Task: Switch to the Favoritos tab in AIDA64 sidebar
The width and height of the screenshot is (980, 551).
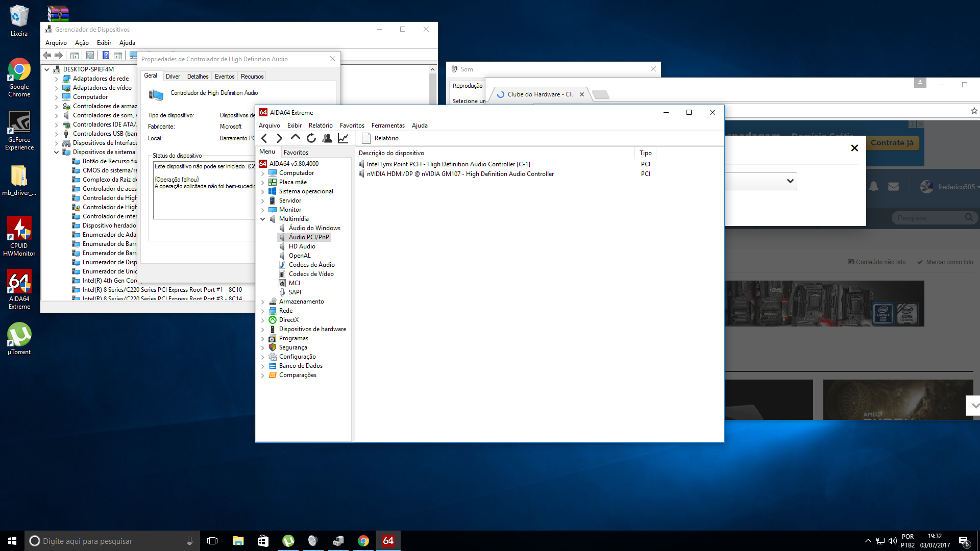Action: (x=296, y=153)
